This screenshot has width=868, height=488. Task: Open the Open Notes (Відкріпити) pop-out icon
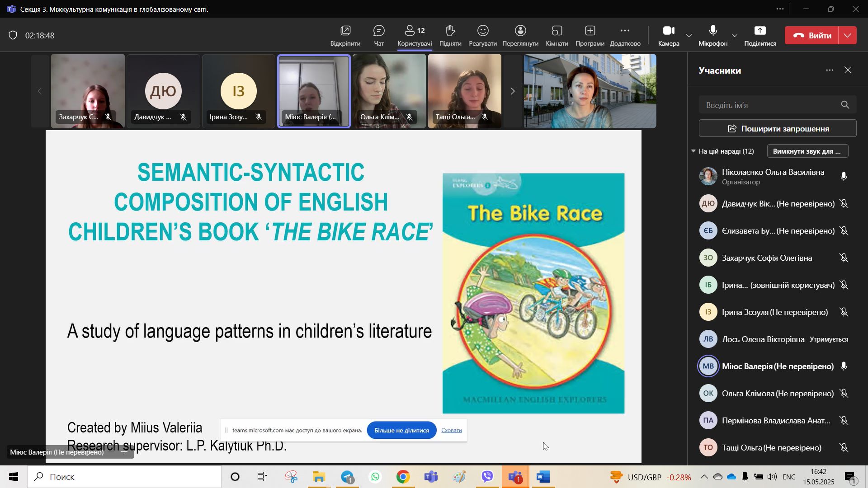345,31
